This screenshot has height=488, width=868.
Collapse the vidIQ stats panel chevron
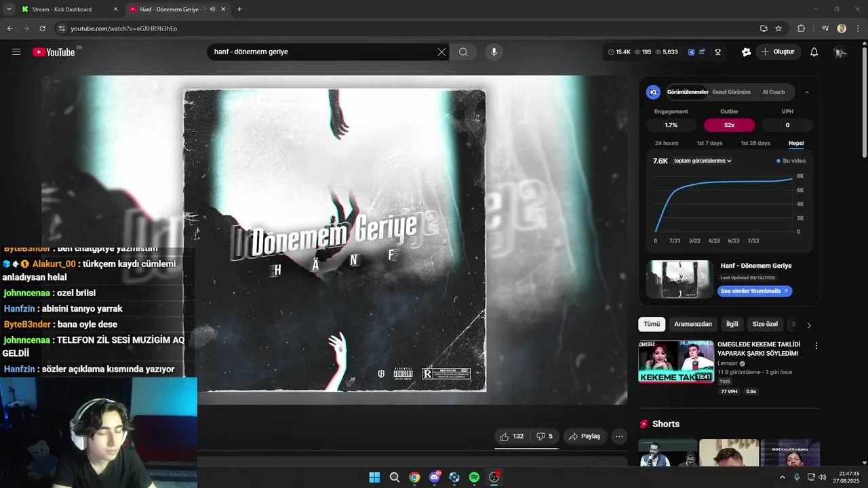click(806, 92)
